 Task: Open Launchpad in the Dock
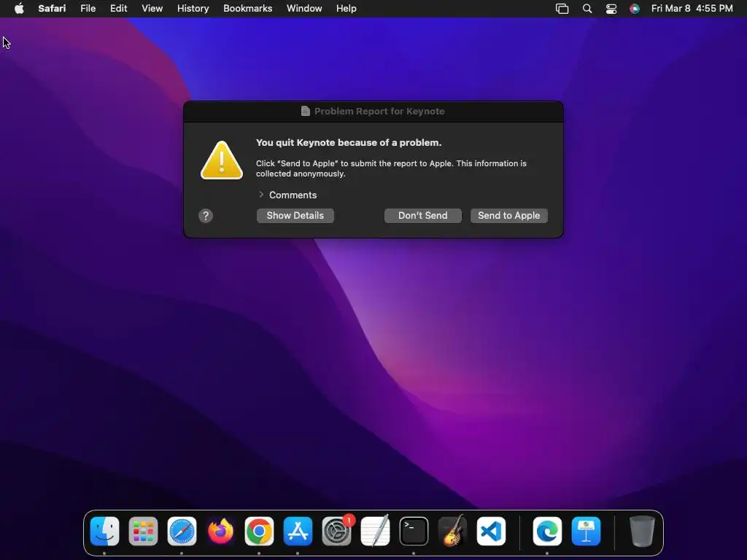(143, 531)
